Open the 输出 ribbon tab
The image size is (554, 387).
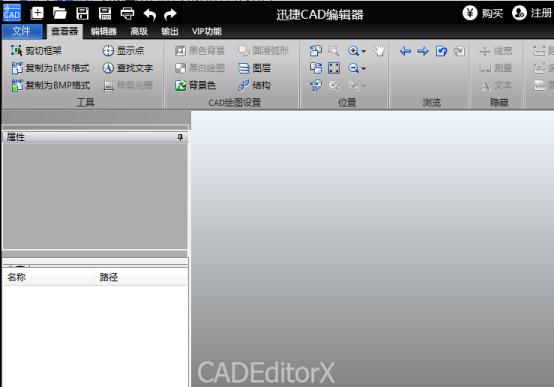[x=170, y=31]
